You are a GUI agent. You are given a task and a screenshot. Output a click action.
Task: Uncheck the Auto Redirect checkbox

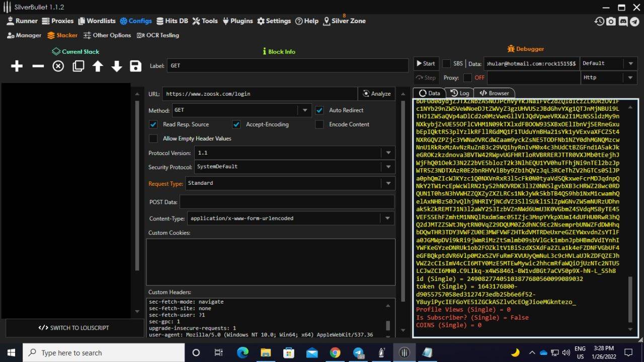(x=319, y=110)
